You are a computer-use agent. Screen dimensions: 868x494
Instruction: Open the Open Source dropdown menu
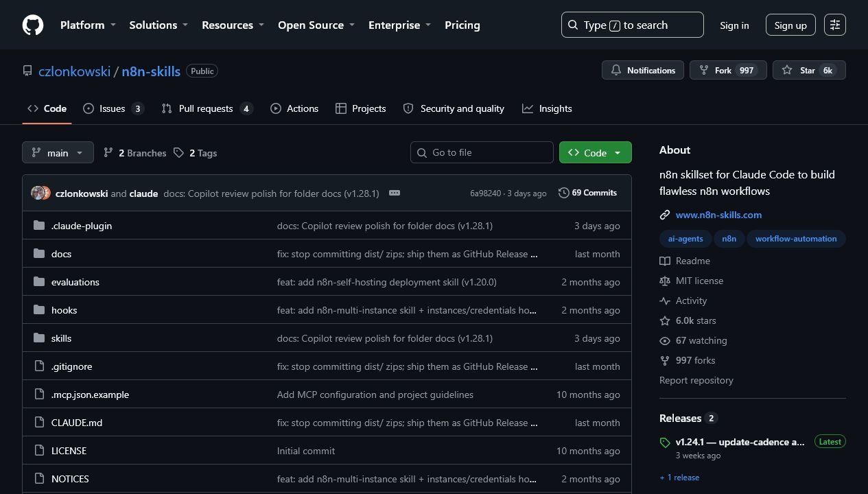[316, 25]
